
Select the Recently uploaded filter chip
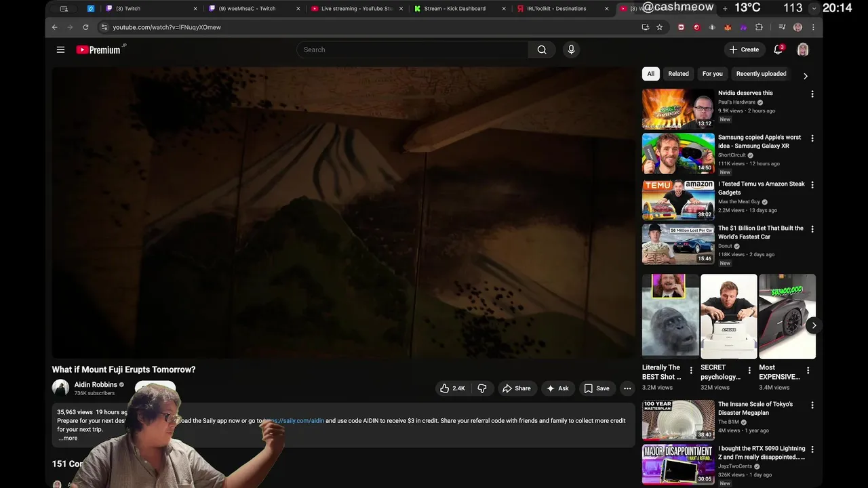pyautogui.click(x=761, y=74)
